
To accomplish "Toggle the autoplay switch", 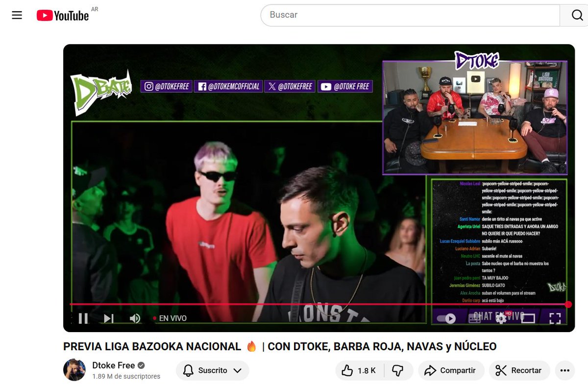I will 446,318.
